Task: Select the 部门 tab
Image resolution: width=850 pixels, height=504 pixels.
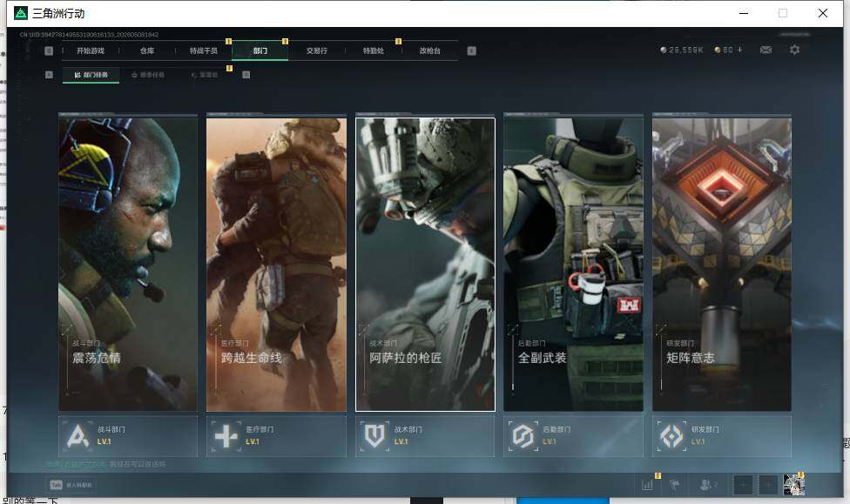Action: [260, 51]
